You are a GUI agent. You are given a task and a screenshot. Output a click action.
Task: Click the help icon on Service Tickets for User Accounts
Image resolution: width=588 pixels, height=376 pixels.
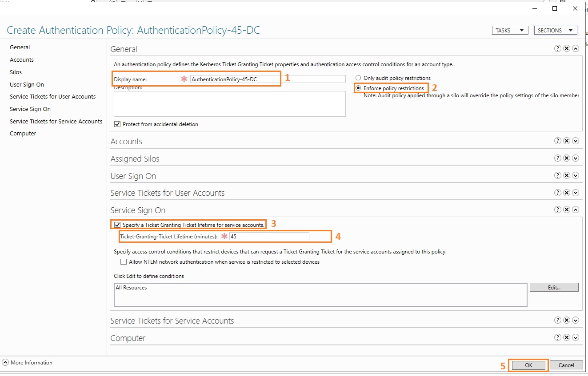558,192
